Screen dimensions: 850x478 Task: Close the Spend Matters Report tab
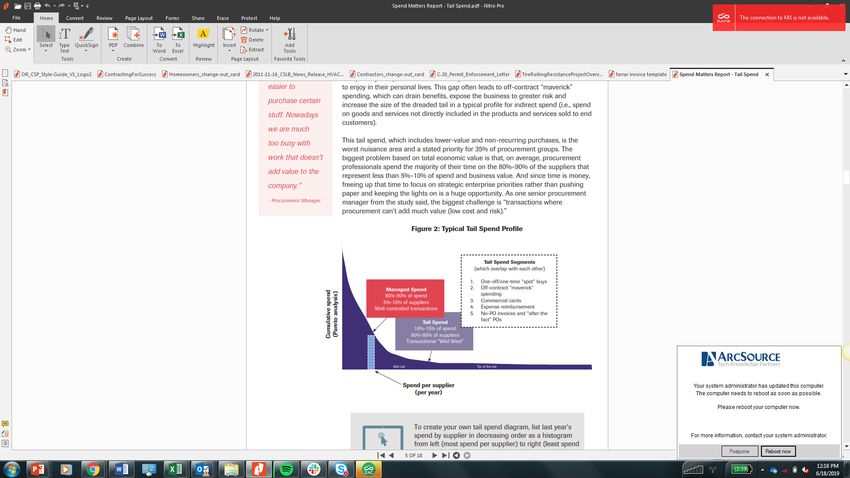(767, 74)
